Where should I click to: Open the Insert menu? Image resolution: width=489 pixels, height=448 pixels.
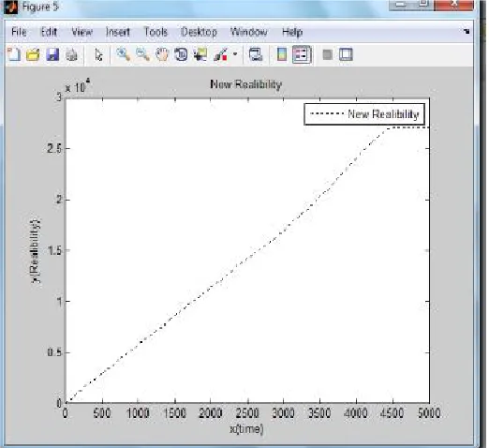(x=118, y=32)
